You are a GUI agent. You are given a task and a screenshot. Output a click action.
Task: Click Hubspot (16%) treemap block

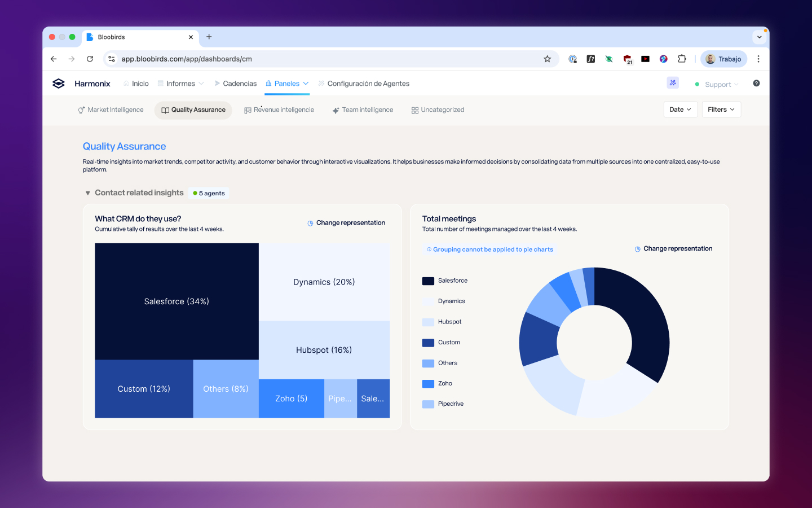click(x=324, y=350)
